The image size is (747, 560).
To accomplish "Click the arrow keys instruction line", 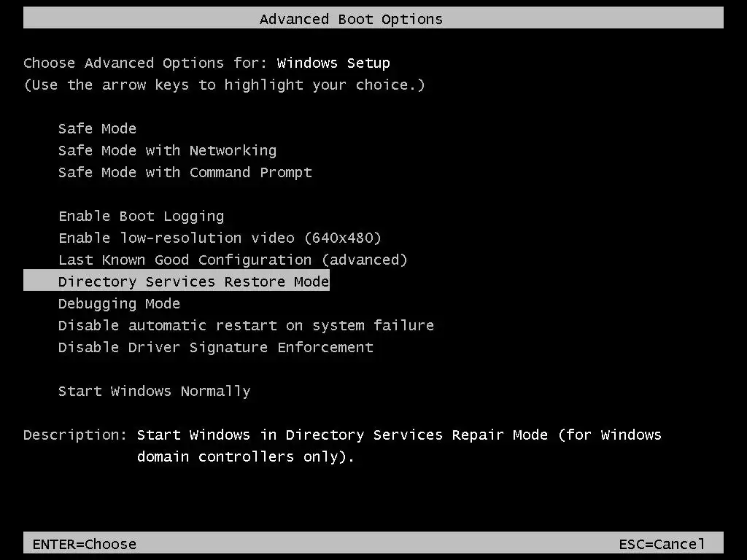I will click(x=224, y=85).
